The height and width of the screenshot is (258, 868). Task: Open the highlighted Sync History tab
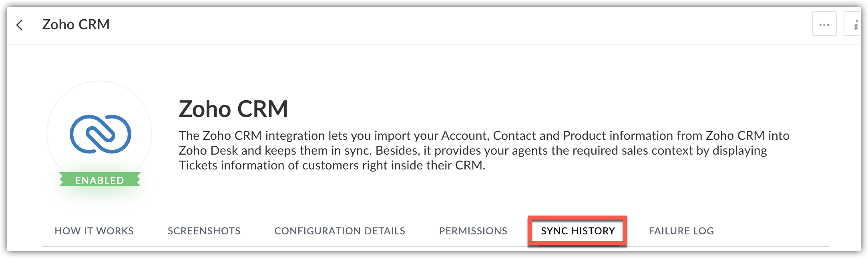point(578,231)
